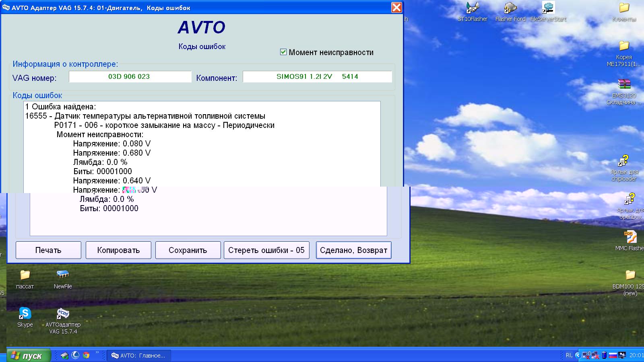This screenshot has width=644, height=362.
Task: Open the AVTOадаптер VAG 15.7.4 desktop shortcut
Action: [x=63, y=315]
